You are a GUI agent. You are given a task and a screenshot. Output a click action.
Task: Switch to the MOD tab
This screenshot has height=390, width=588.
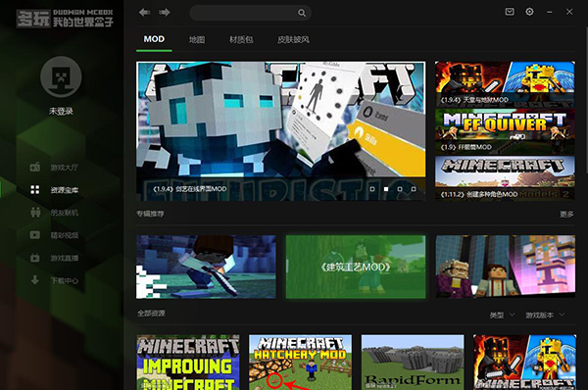pyautogui.click(x=154, y=39)
